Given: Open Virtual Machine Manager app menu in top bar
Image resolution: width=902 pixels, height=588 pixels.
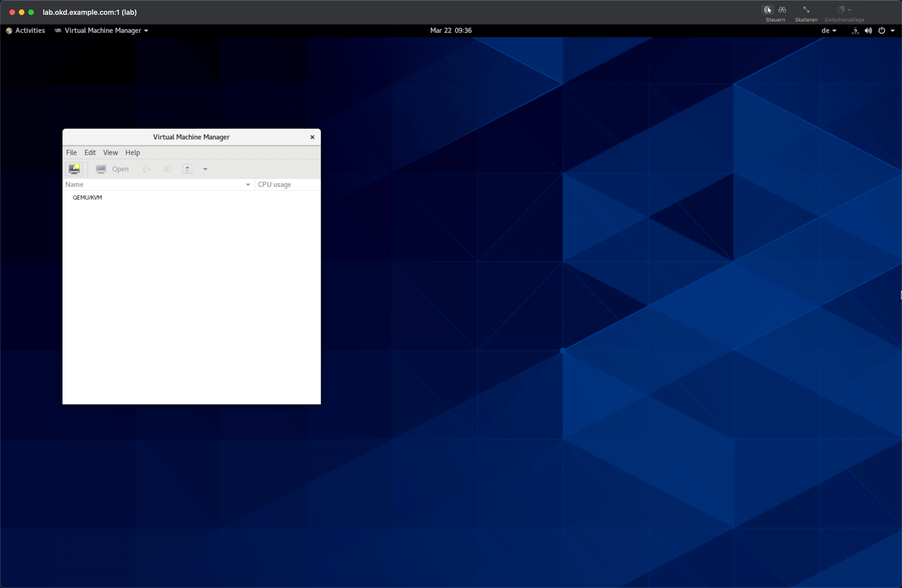Looking at the screenshot, I should pos(101,30).
